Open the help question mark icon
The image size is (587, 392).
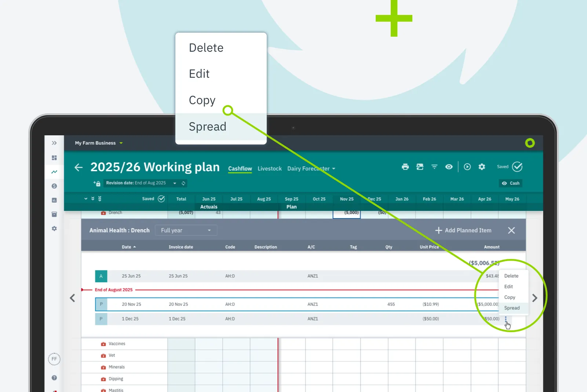[54, 378]
